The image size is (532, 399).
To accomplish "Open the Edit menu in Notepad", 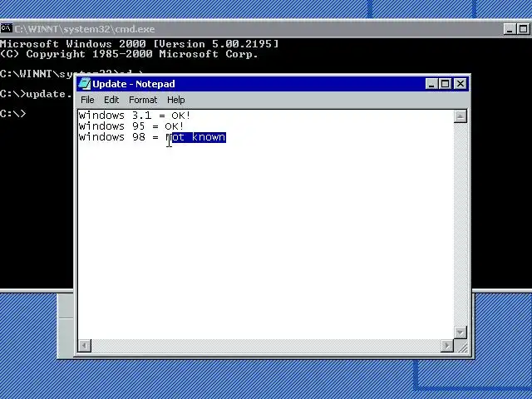I will tap(111, 100).
